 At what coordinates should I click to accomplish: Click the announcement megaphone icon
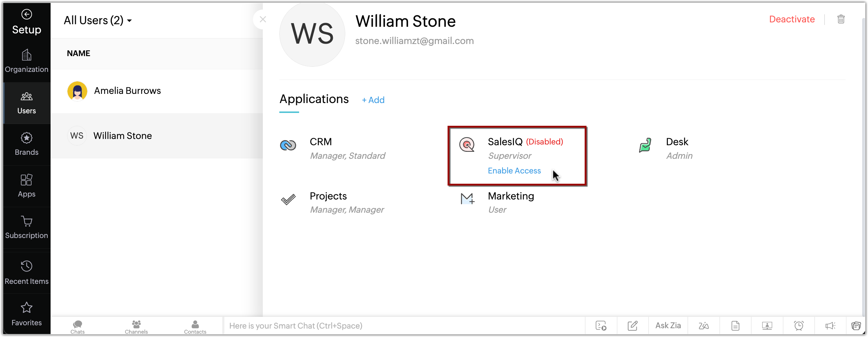(x=830, y=326)
